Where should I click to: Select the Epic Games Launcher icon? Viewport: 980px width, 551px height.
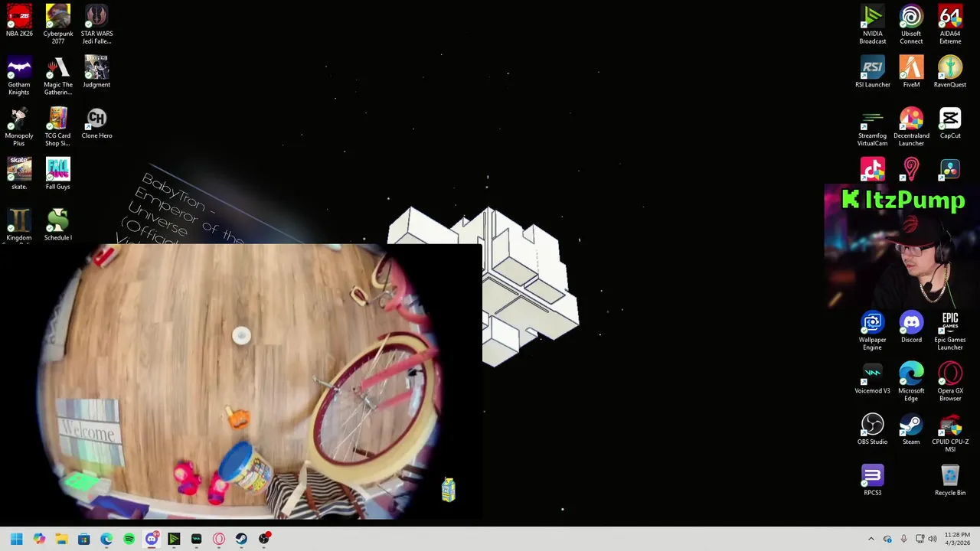click(x=950, y=331)
